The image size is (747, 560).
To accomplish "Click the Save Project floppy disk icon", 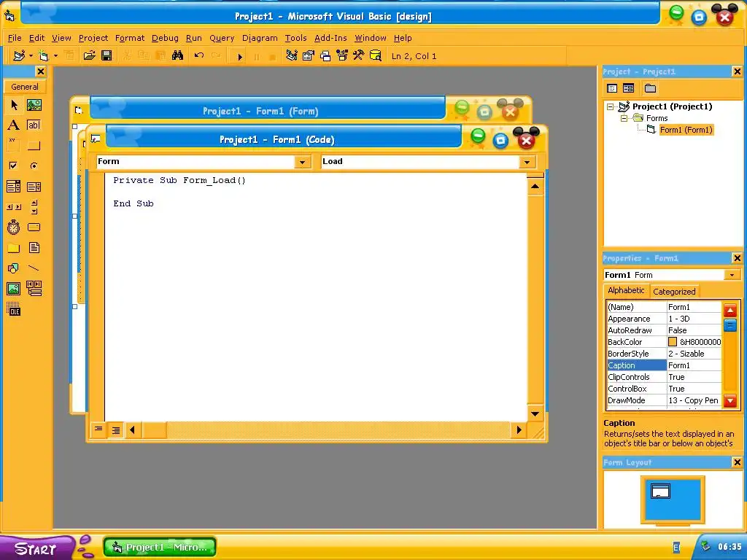I will coord(107,55).
